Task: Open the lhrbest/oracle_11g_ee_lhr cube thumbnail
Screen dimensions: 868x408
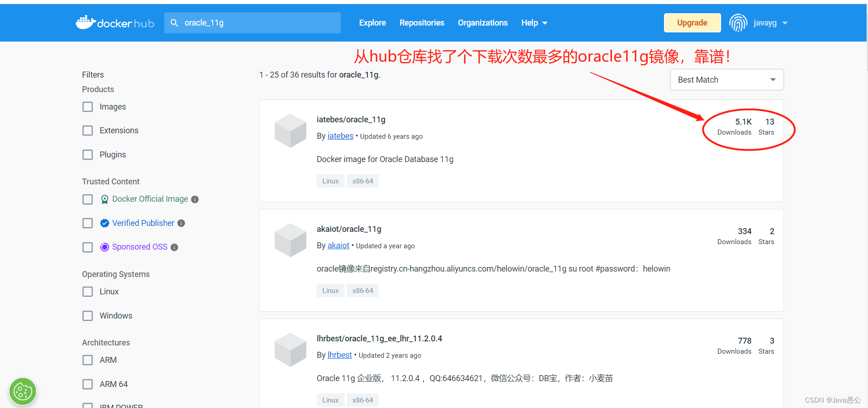Action: point(290,350)
